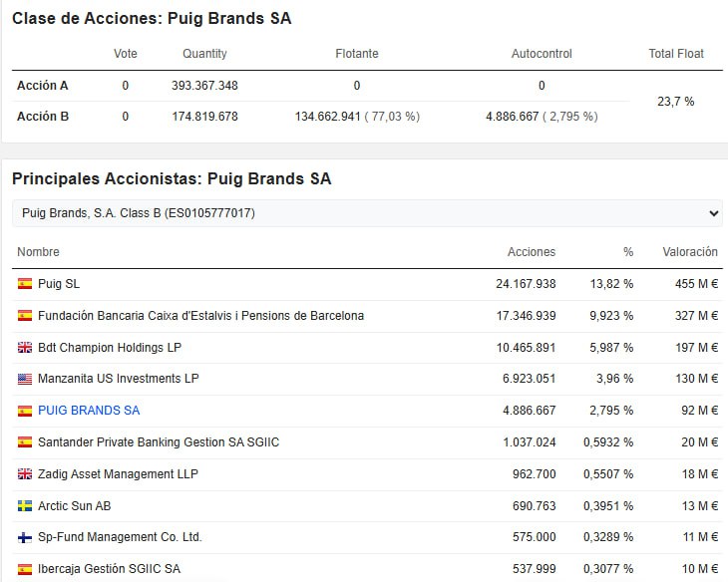Open the PUIG BRANDS SA link
This screenshot has height=582, width=728.
(x=89, y=411)
